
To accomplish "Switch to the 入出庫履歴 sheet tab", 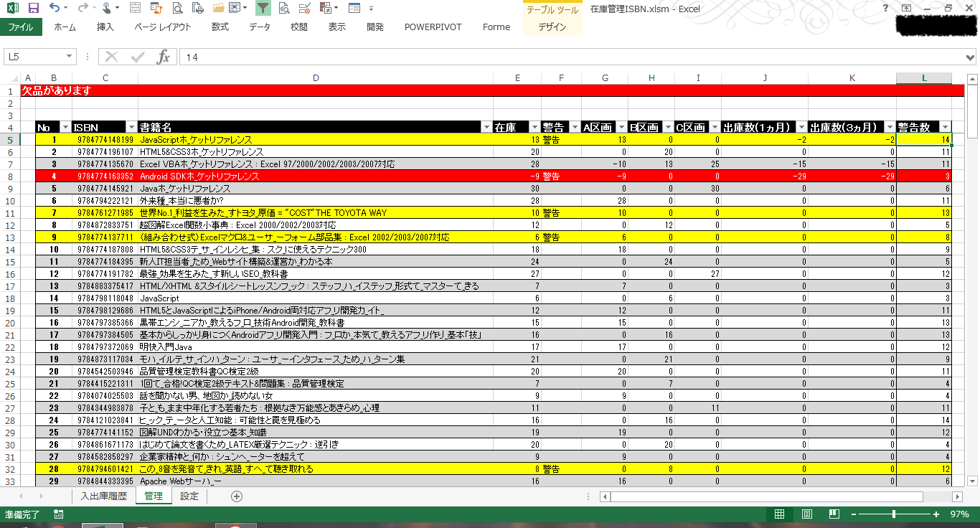I will point(103,496).
